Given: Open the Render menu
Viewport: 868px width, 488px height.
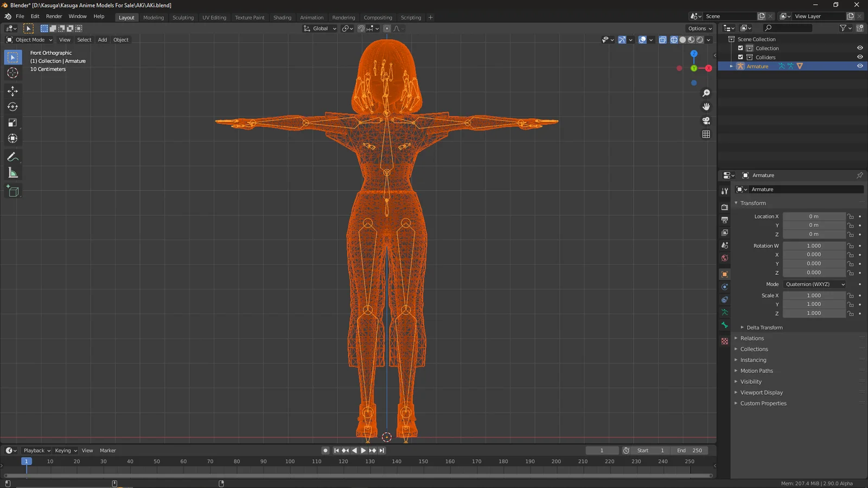Looking at the screenshot, I should [54, 16].
